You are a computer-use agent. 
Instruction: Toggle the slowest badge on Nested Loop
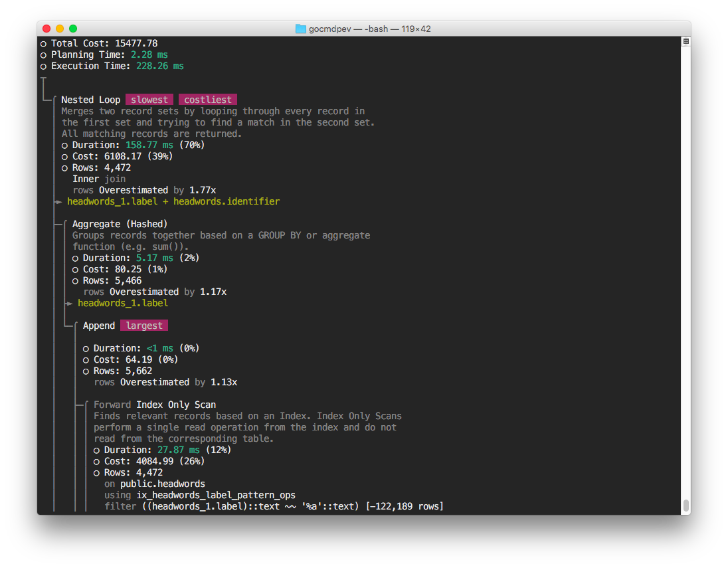[x=149, y=99]
